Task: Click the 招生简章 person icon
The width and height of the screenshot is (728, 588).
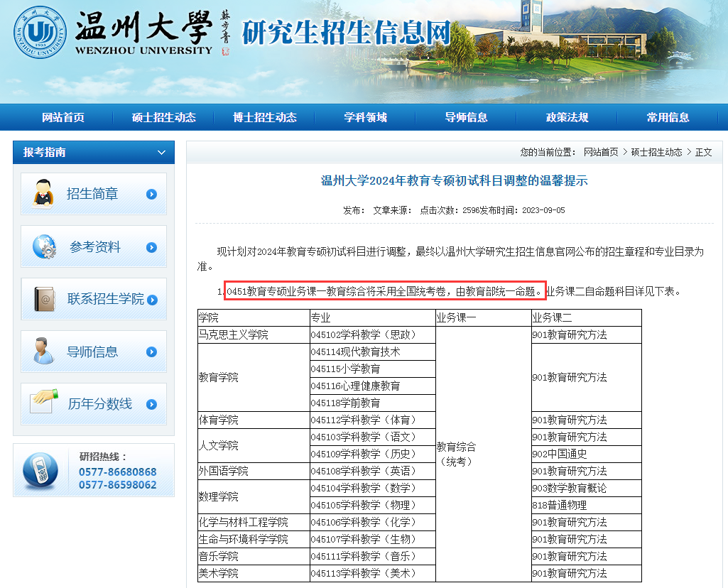Action: click(x=43, y=194)
